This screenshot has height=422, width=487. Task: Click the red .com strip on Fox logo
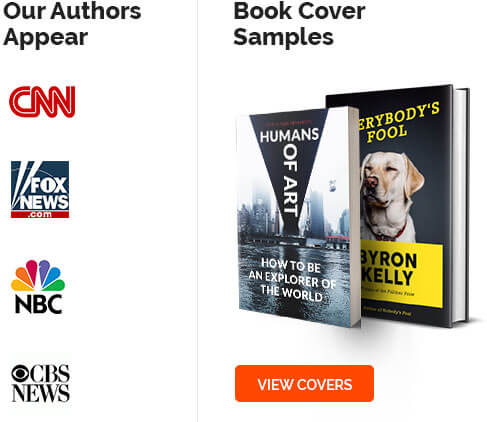click(40, 214)
